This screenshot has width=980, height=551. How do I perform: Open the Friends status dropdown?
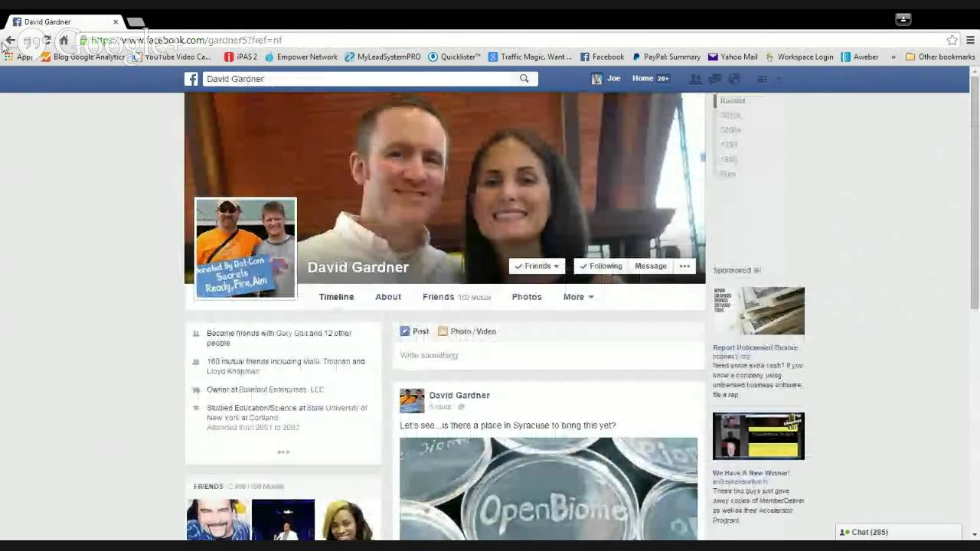click(x=537, y=266)
